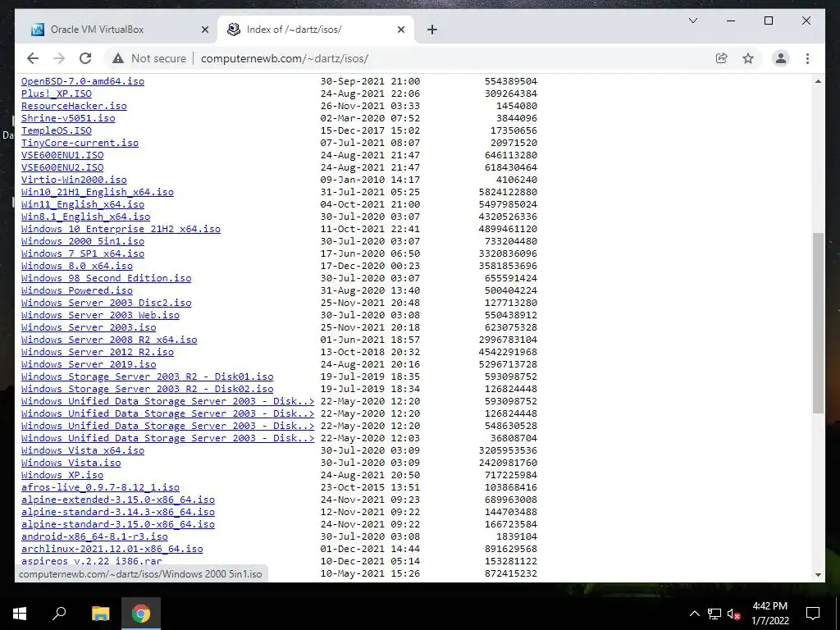Image resolution: width=840 pixels, height=630 pixels.
Task: Open alpine-extended-3.15.0-x86_64.iso
Action: [118, 500]
